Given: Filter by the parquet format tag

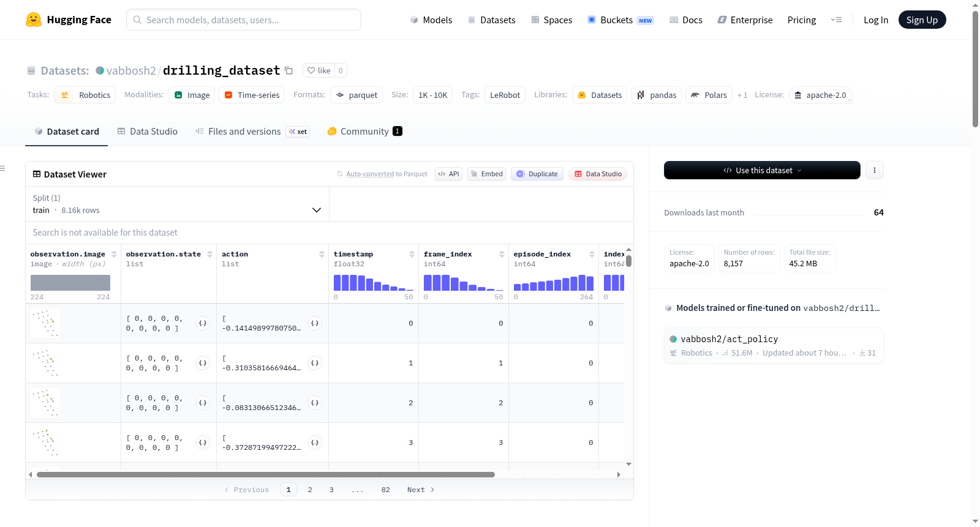Looking at the screenshot, I should point(356,95).
